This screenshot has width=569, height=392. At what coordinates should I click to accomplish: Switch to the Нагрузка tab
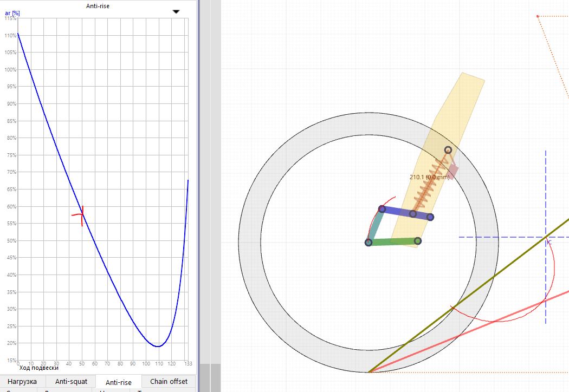point(22,382)
